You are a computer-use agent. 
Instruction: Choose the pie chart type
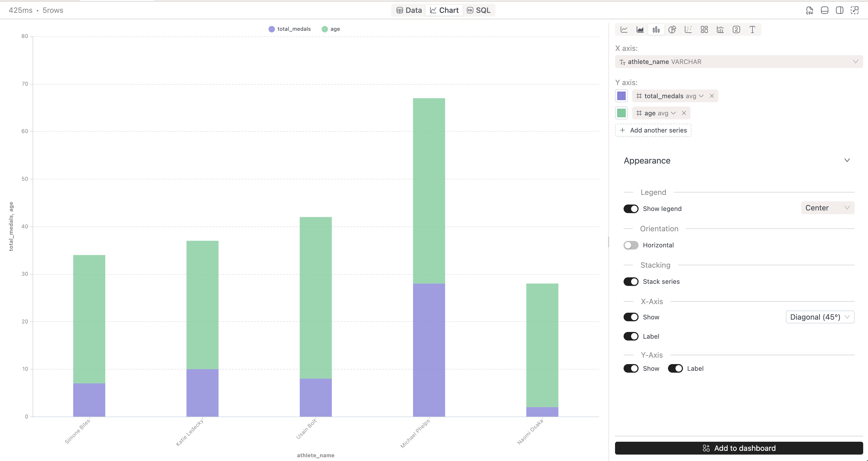(672, 29)
